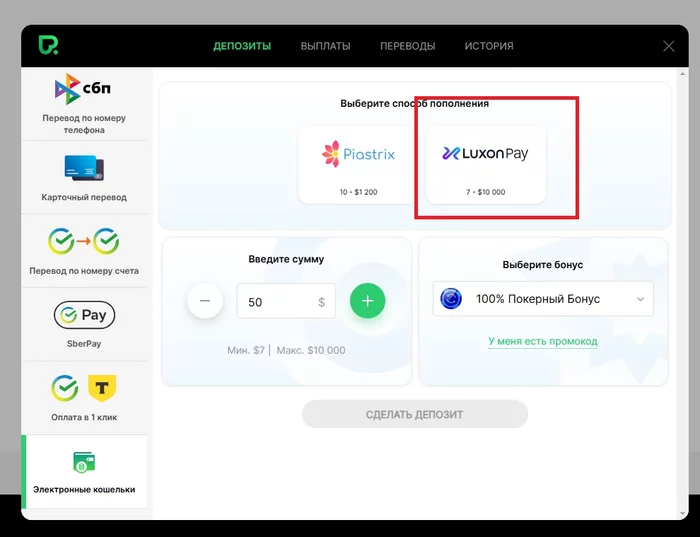Click the 10 - $1 200 limit text
Viewport: 700px width, 537px height.
tap(358, 192)
